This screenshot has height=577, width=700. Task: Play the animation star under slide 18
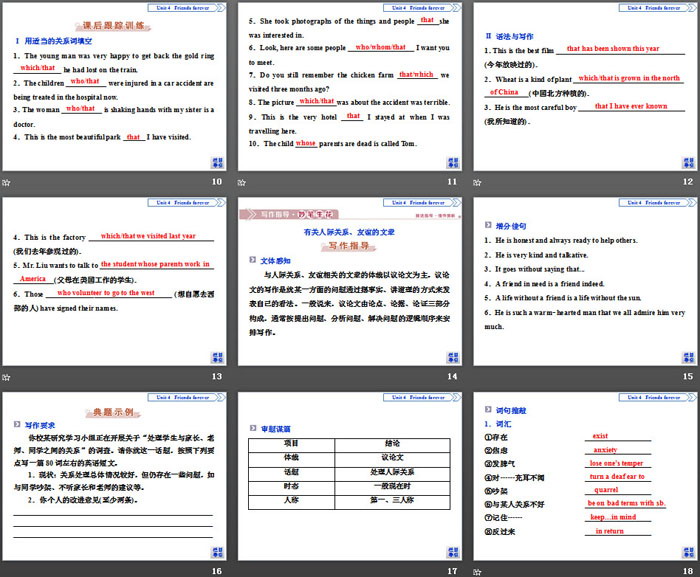click(477, 570)
